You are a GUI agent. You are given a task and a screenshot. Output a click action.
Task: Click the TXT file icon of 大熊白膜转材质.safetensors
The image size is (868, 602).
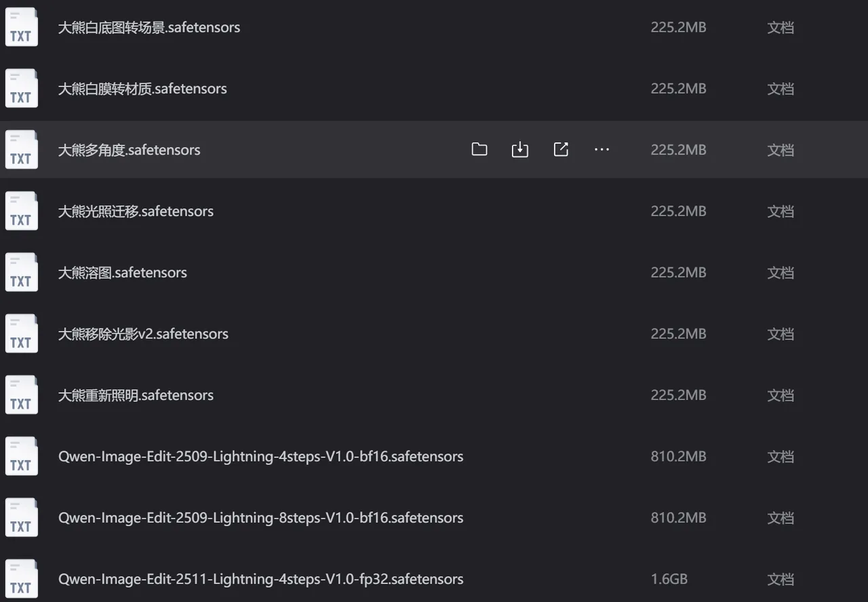click(x=22, y=89)
